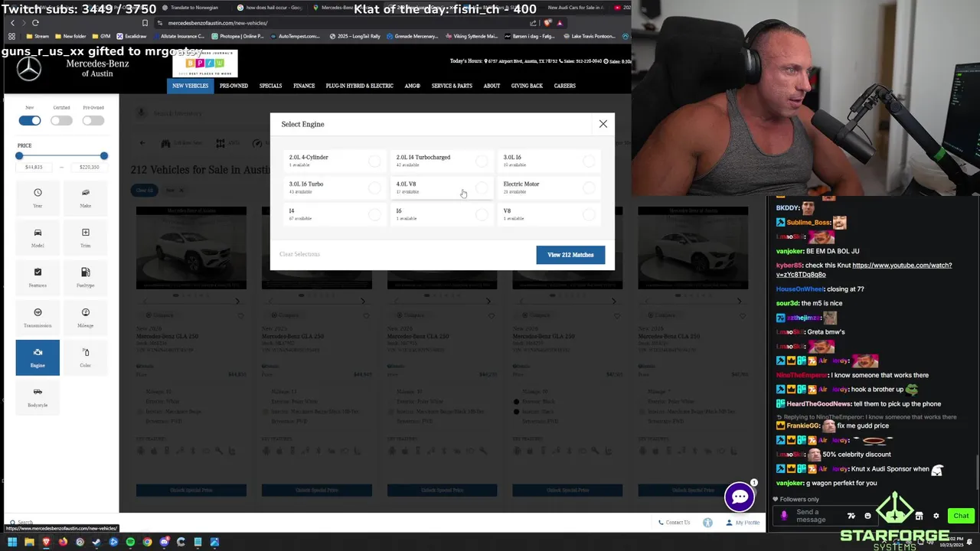This screenshot has height=551, width=980.
Task: Close the Select Engine dialog
Action: [603, 124]
